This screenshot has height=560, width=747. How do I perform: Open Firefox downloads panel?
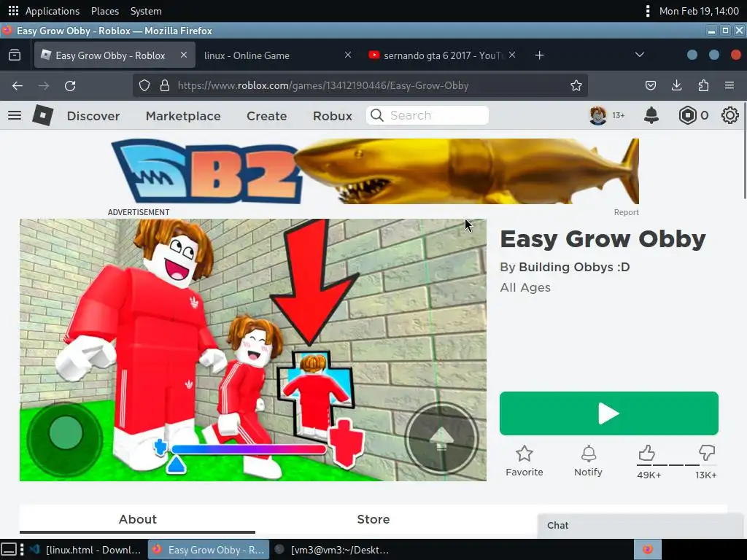pyautogui.click(x=676, y=86)
